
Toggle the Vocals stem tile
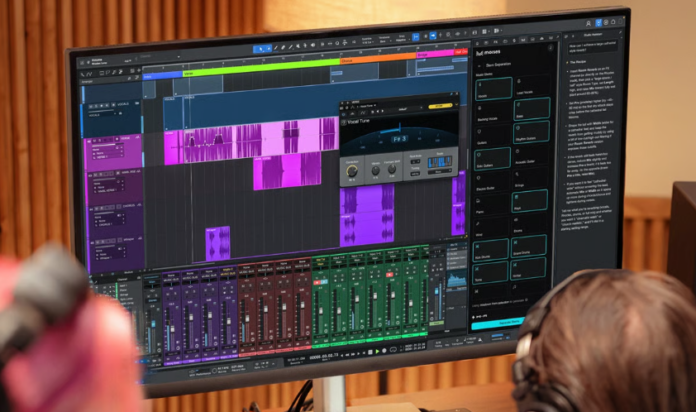click(494, 89)
